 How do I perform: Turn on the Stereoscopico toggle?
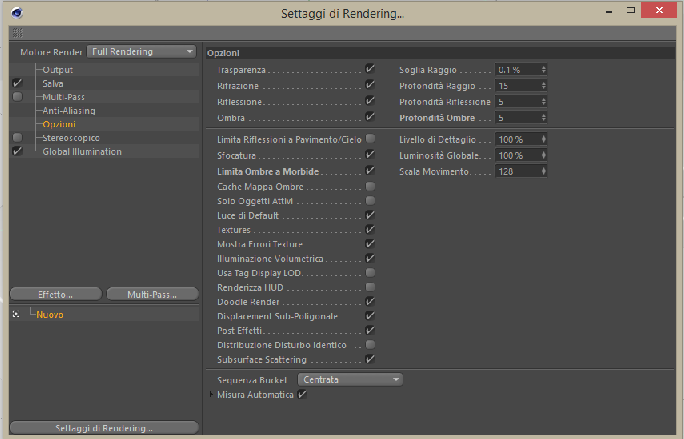pos(17,137)
